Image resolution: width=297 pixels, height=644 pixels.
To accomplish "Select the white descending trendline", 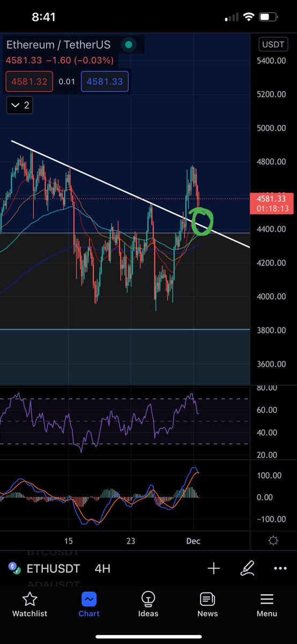I will 130,194.
